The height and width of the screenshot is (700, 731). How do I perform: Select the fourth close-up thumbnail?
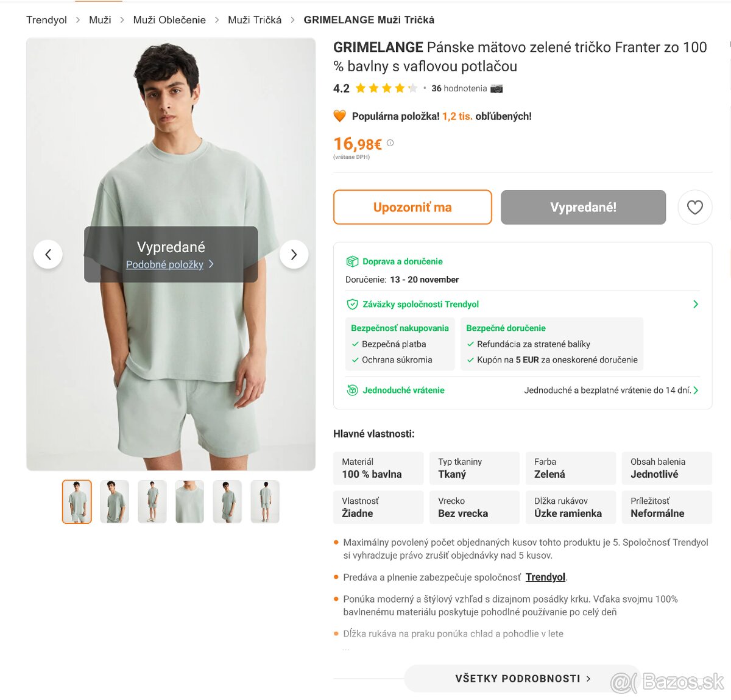point(189,501)
